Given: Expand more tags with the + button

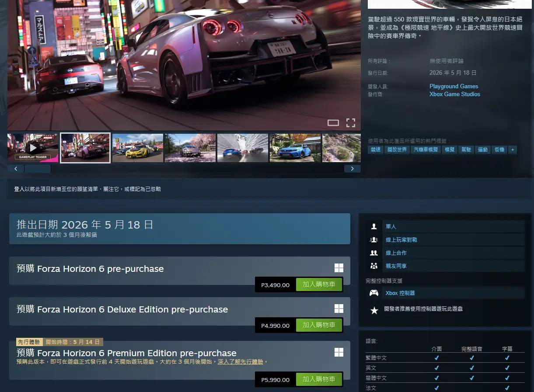Looking at the screenshot, I should tap(512, 149).
